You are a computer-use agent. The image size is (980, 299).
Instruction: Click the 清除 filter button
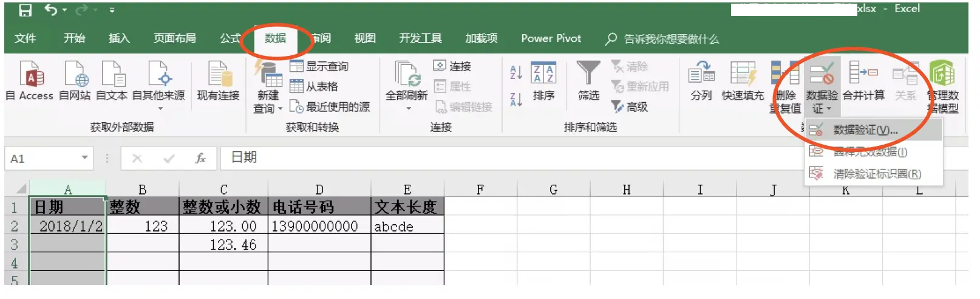point(630,66)
